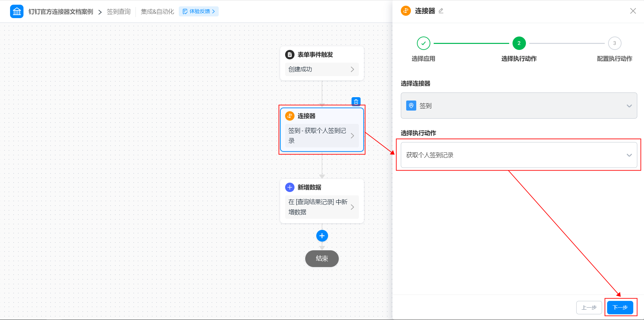Click the 表单事件触发 node icon
Screen dimensions: 644x320
[x=290, y=55]
